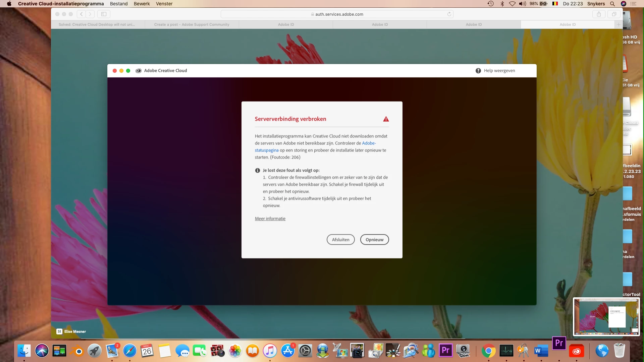Toggle Safari sidebar button
Screen dimensions: 644x362
(x=104, y=14)
